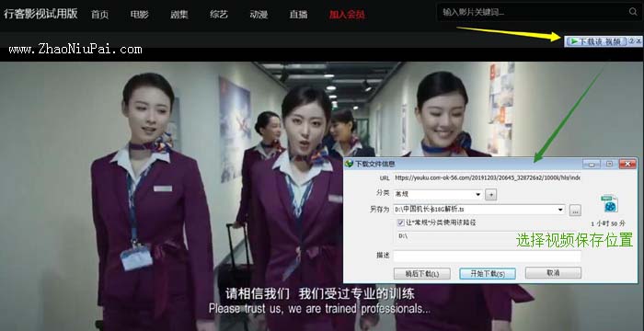Click the 取消 cancel button

(553, 273)
